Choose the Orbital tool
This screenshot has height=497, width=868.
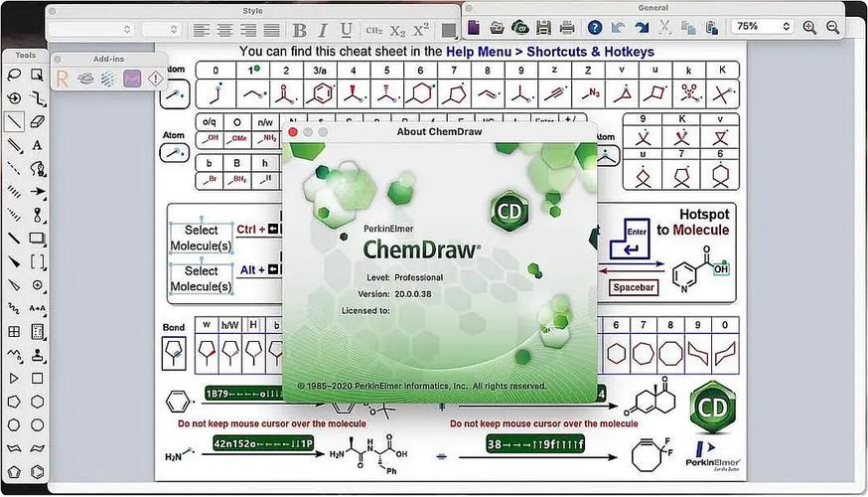tap(37, 215)
